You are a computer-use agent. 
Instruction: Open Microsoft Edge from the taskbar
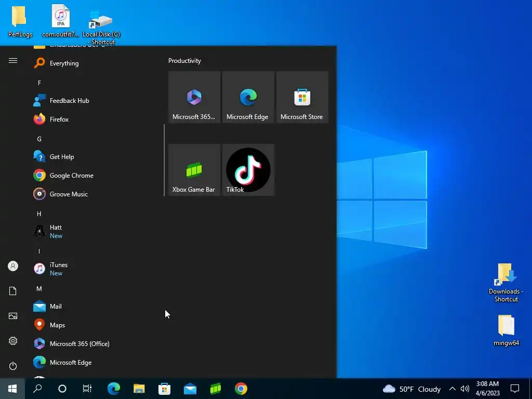tap(114, 389)
